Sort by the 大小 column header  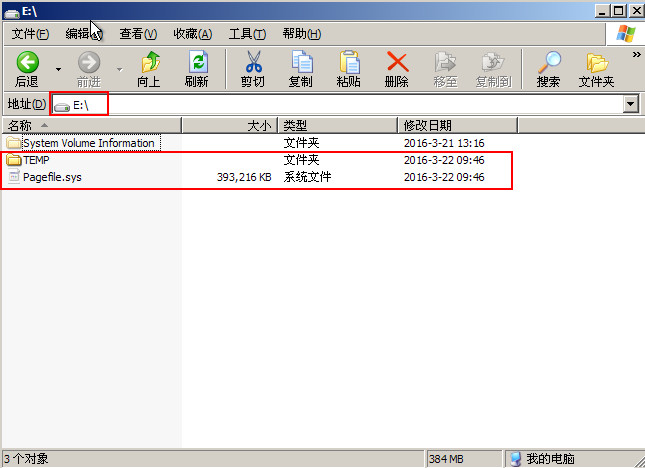coord(230,125)
